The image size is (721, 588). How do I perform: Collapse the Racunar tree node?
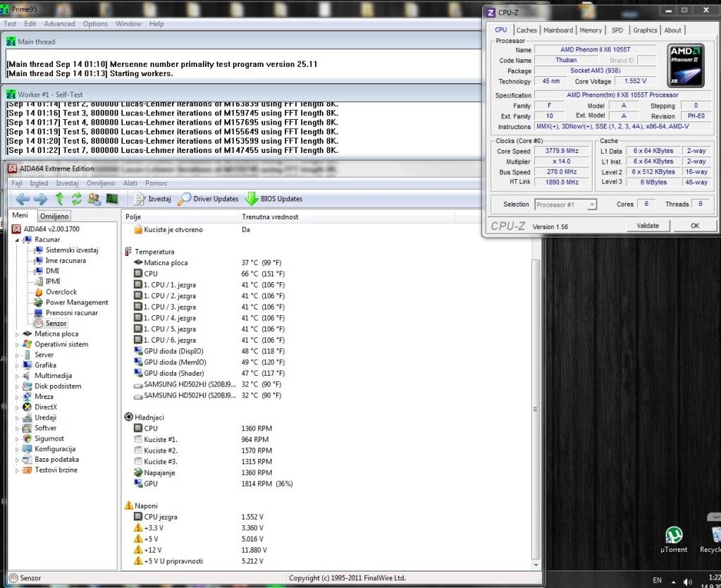click(x=17, y=240)
